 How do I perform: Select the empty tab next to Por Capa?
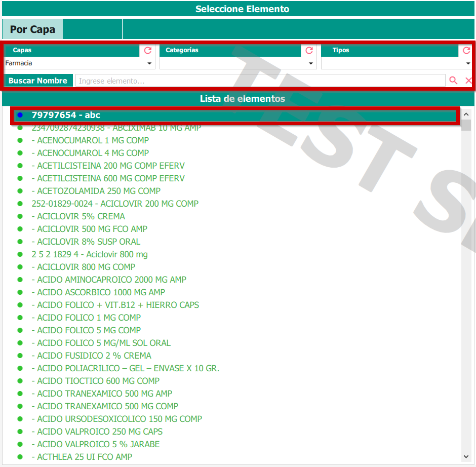click(x=92, y=29)
